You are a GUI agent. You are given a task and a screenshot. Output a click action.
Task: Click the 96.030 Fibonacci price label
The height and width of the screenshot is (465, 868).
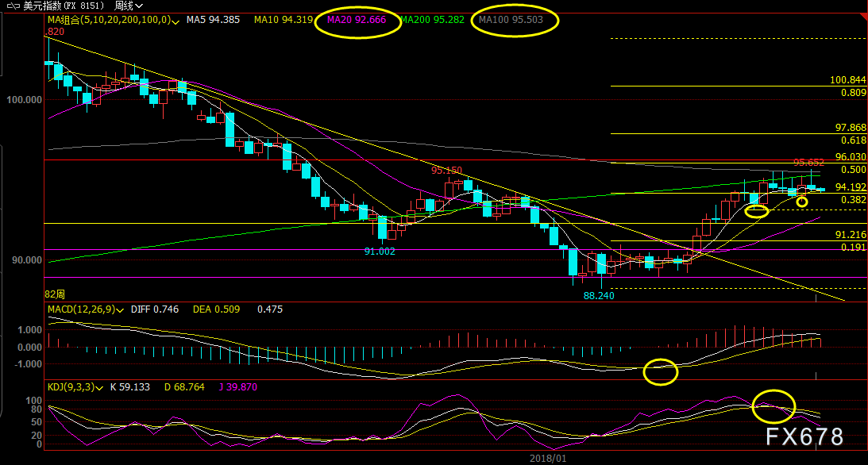851,157
